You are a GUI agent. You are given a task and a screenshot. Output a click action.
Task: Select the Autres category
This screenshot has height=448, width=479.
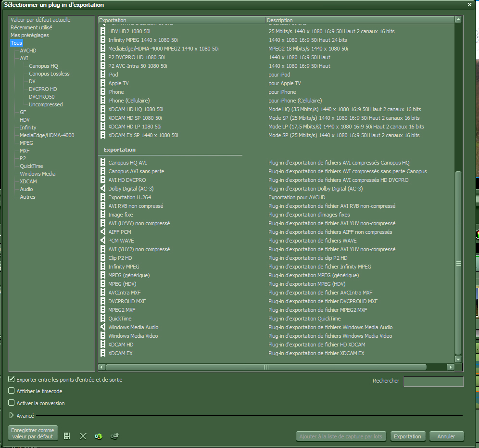[x=27, y=197]
